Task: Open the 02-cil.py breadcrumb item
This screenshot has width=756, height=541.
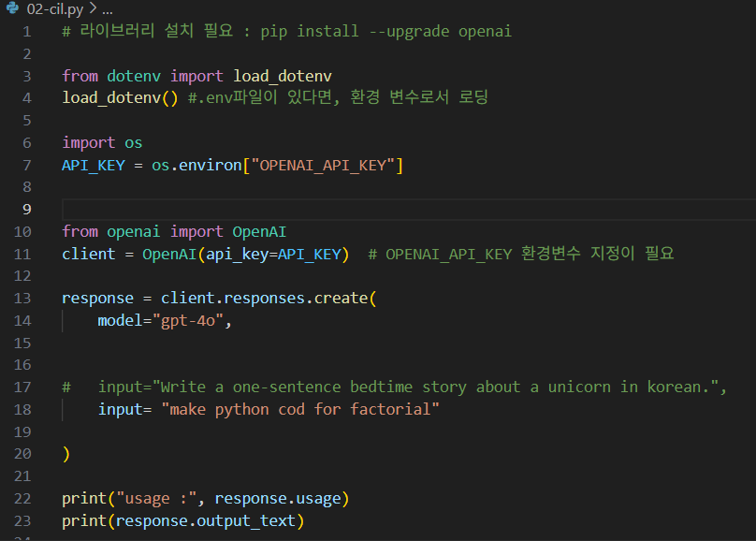Action: click(x=55, y=8)
